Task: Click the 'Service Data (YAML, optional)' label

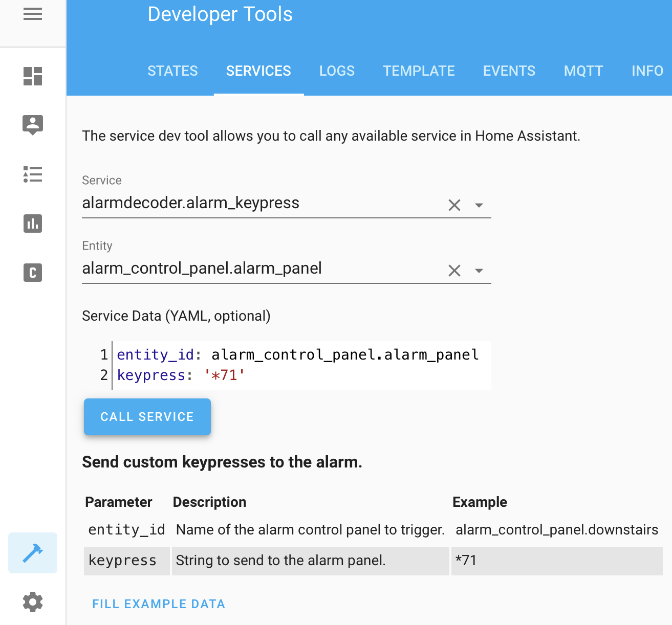Action: tap(176, 316)
